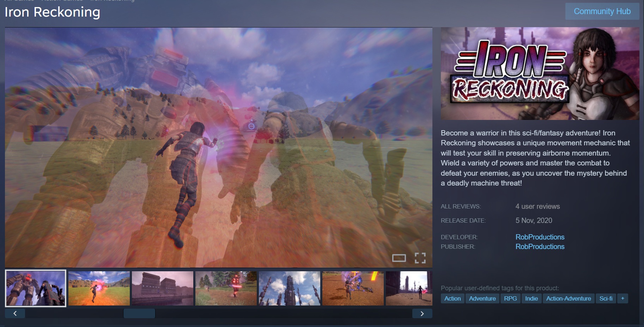Image resolution: width=644 pixels, height=327 pixels.
Task: Select the dark buildings thumbnail
Action: pyautogui.click(x=163, y=288)
